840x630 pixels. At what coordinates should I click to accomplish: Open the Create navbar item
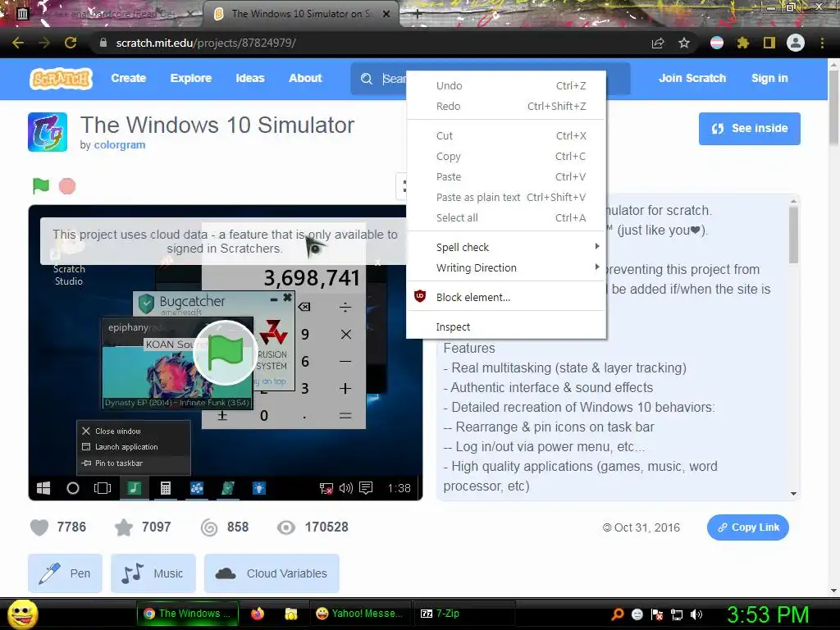tap(129, 78)
